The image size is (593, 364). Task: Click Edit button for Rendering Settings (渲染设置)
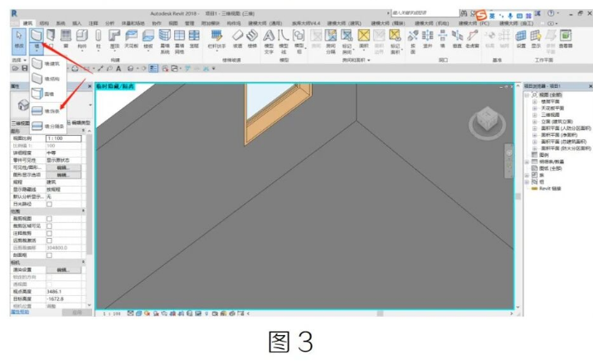63,269
